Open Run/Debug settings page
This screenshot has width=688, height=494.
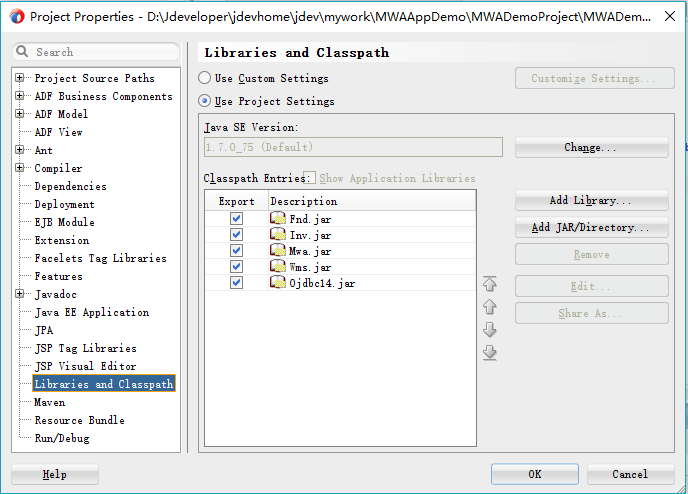point(62,438)
